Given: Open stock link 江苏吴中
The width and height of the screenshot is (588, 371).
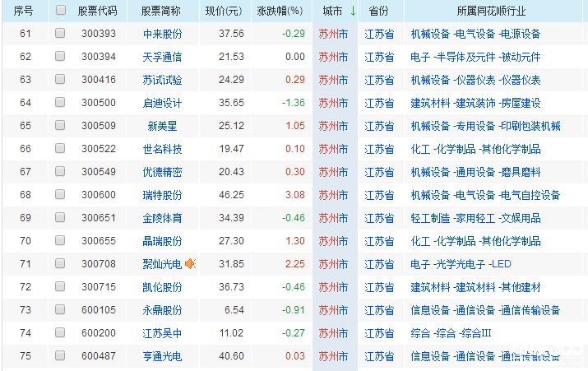Looking at the screenshot, I should pyautogui.click(x=162, y=333).
